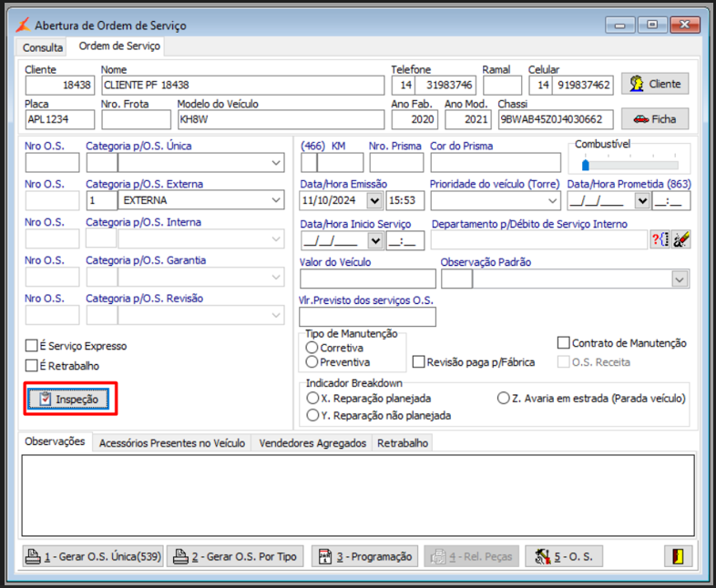Adjust the Combustível fuel slider
Image resolution: width=716 pixels, height=588 pixels.
(586, 165)
